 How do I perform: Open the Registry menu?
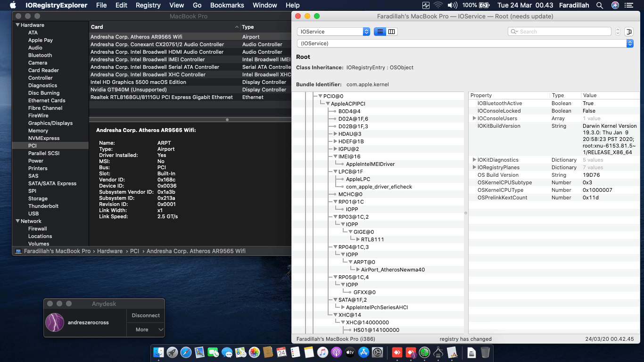point(148,5)
